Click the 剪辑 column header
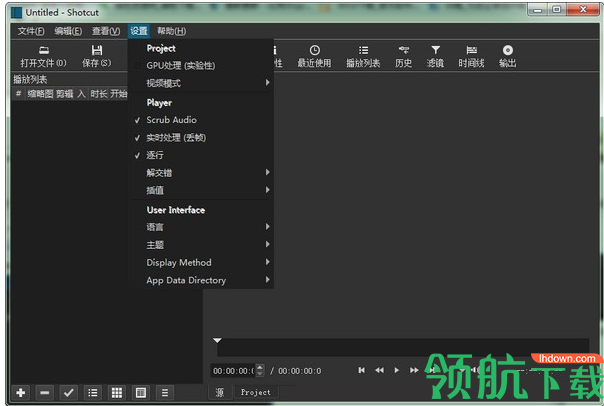604x406 pixels. tap(65, 94)
